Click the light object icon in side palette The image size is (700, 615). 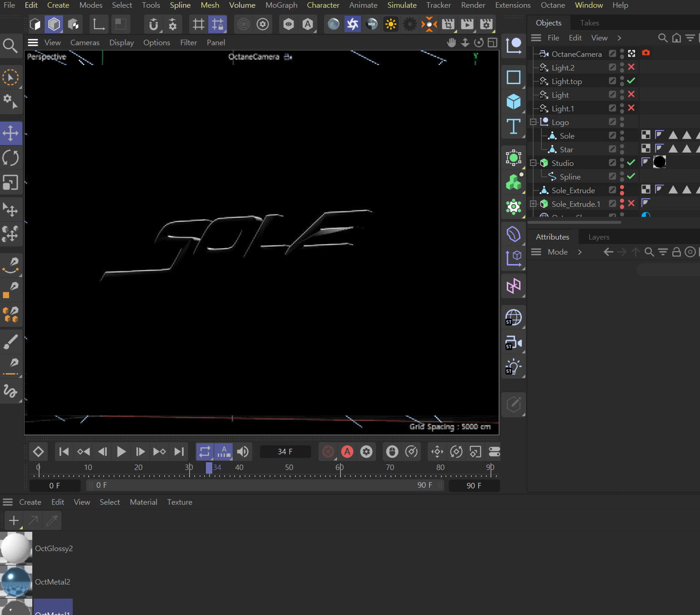[x=514, y=367]
